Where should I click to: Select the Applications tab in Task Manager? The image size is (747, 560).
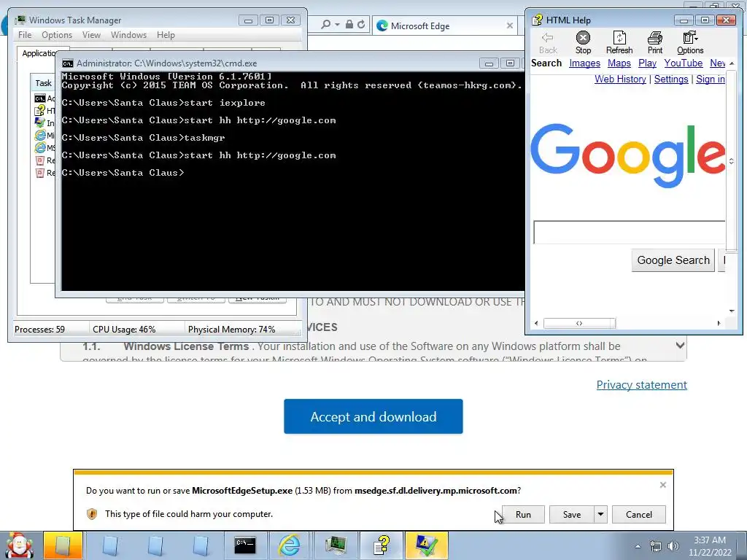tap(39, 53)
